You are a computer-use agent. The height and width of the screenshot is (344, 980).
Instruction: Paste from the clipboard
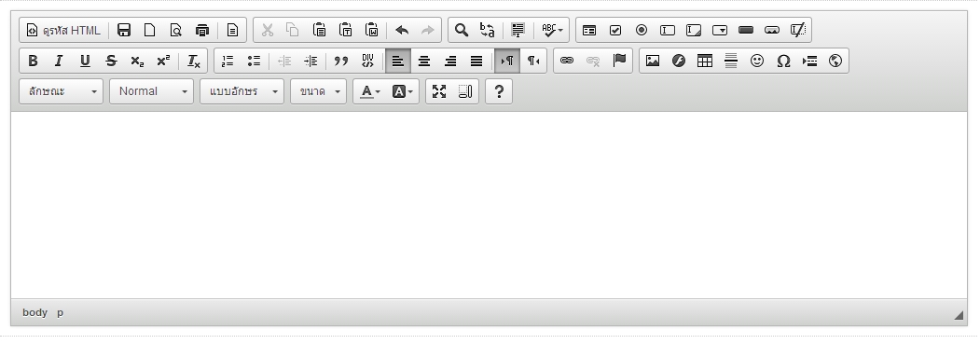[320, 30]
